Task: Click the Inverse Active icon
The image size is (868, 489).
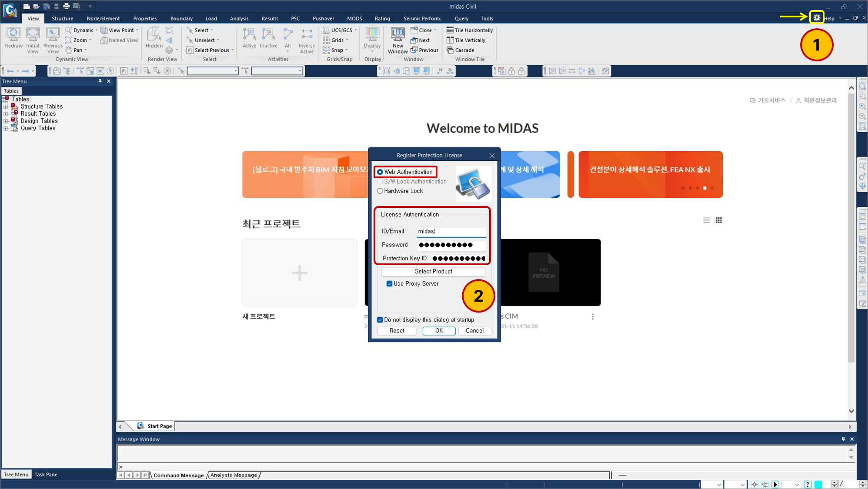Action: pyautogui.click(x=307, y=40)
